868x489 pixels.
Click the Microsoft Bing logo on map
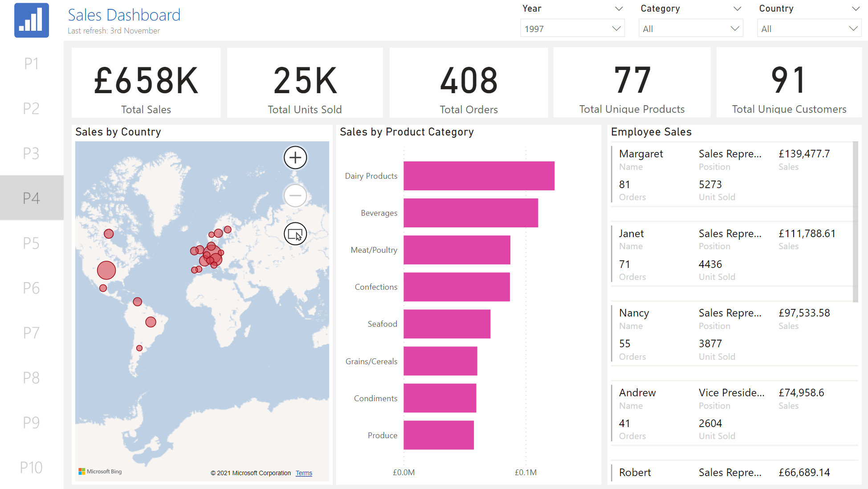click(x=100, y=472)
